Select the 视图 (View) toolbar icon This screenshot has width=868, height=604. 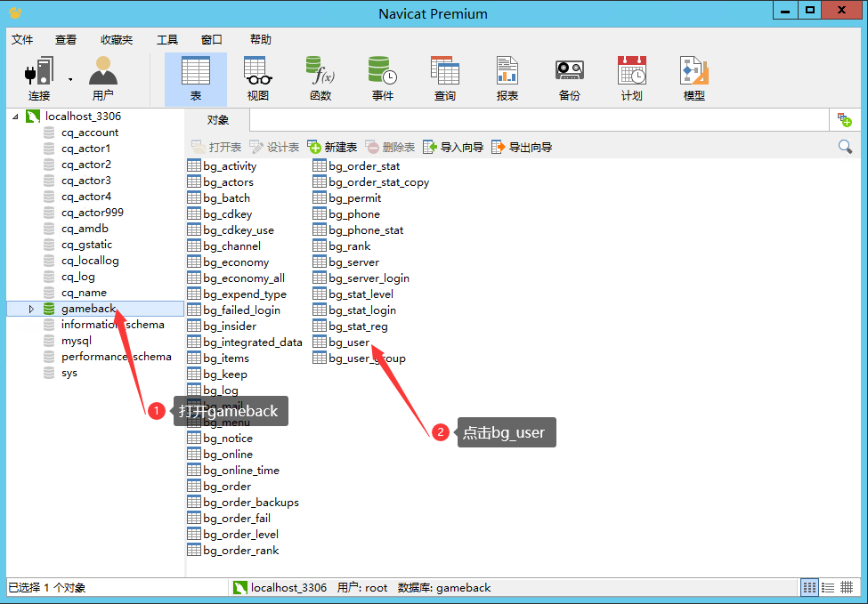(257, 78)
